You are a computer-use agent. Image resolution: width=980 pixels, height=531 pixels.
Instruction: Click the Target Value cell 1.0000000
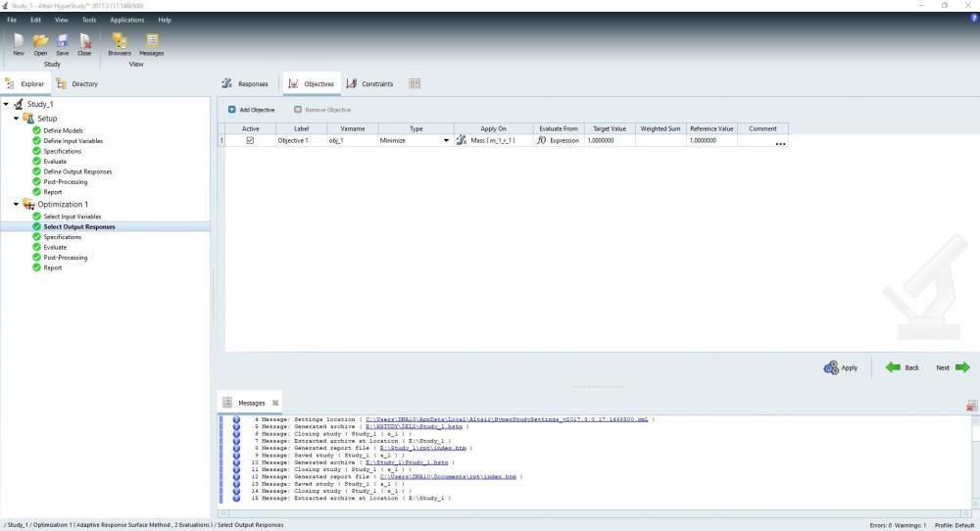tap(610, 140)
